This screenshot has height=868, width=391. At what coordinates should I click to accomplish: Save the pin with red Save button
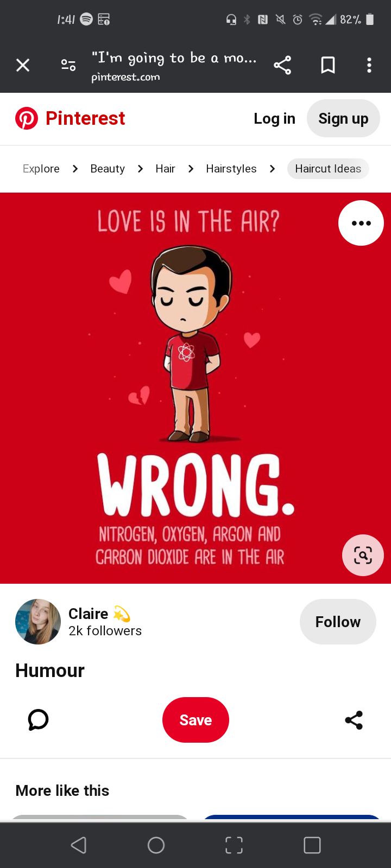coord(195,720)
